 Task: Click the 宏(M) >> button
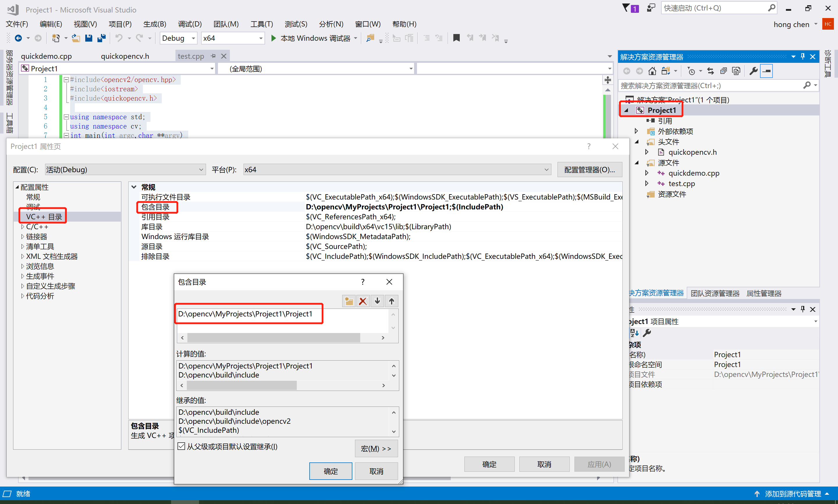click(x=376, y=448)
